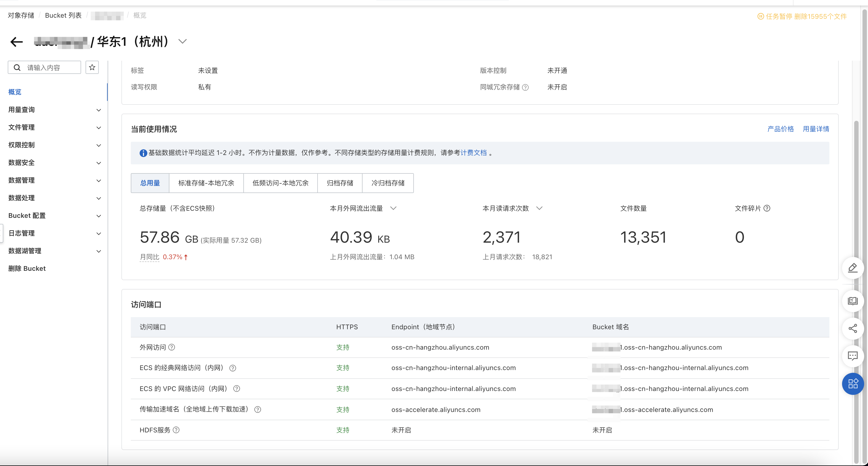
Task: Click help icon next to 文件碎片
Action: [767, 208]
